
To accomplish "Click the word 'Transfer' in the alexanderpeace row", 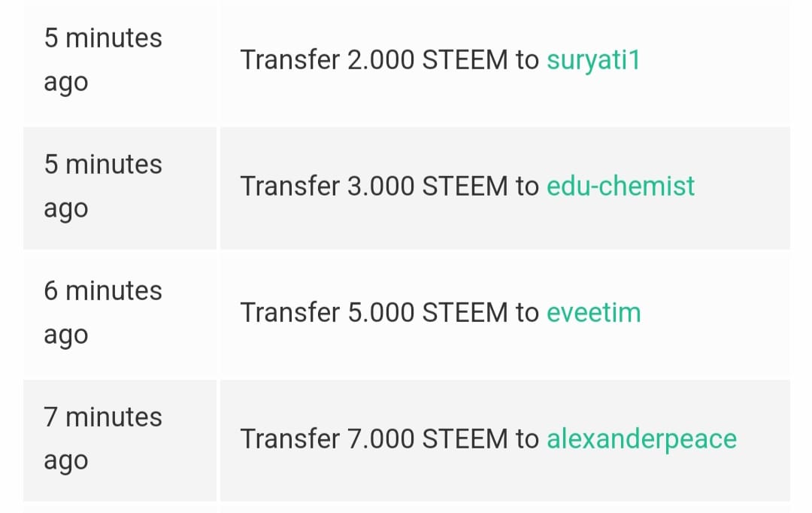I will point(290,439).
